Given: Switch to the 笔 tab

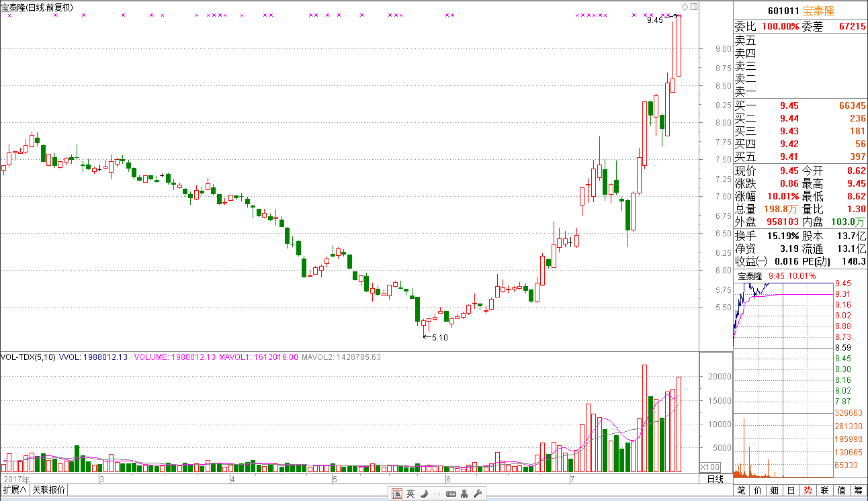Looking at the screenshot, I should click(x=742, y=490).
